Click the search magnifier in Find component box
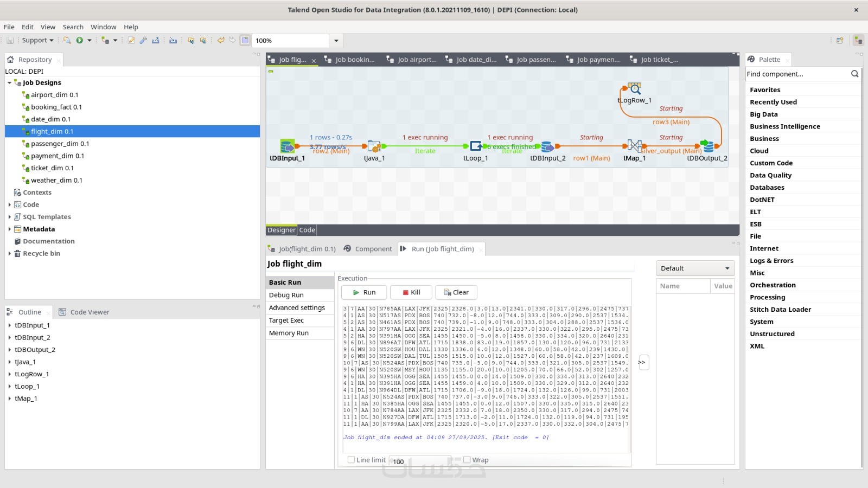Screen dimensions: 868x488 (855, 74)
